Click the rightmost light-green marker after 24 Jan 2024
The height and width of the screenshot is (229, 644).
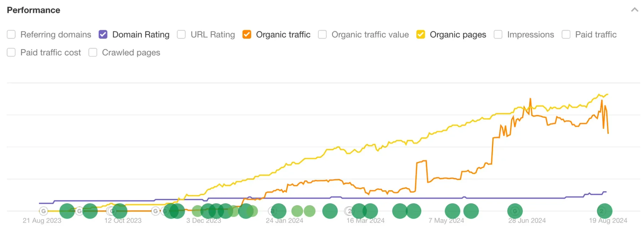tap(309, 211)
